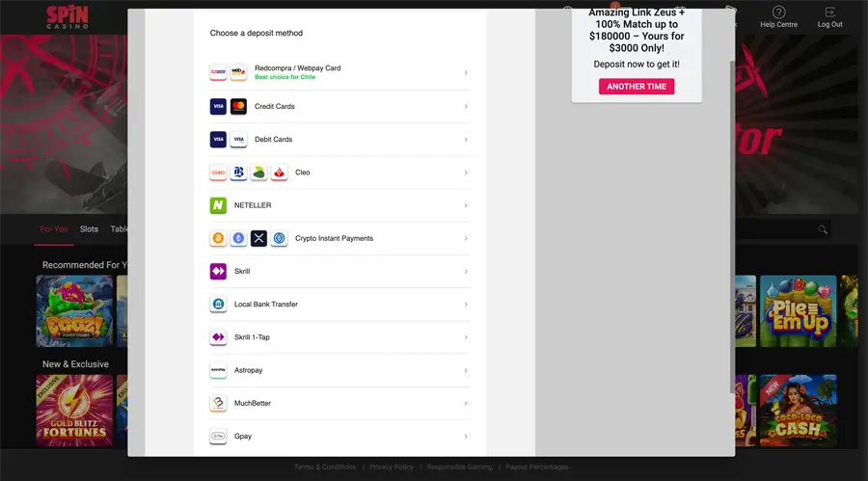868x481 pixels.
Task: Click the deposit dialog vertical scrollbar
Action: coord(732,227)
